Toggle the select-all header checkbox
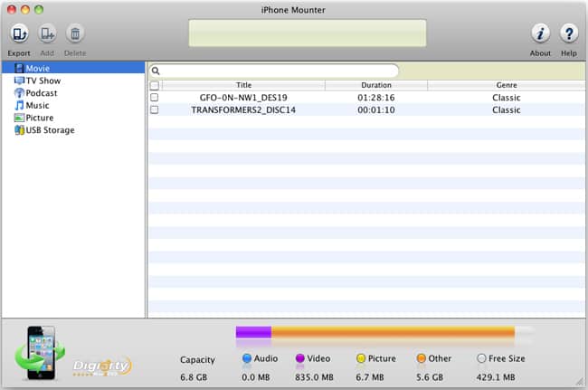The width and height of the screenshot is (588, 390). click(x=154, y=85)
